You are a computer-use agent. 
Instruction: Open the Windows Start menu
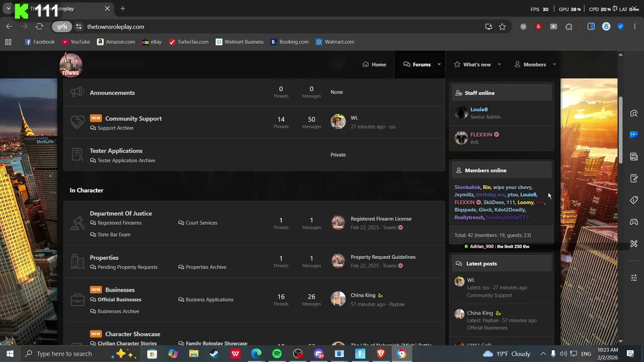[x=10, y=354]
